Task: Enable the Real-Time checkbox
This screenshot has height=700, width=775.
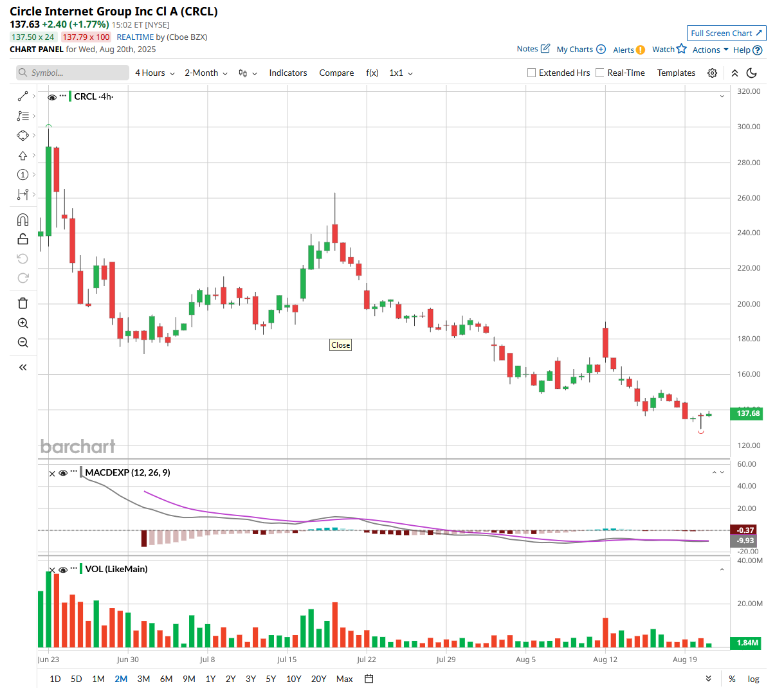Action: [x=600, y=73]
